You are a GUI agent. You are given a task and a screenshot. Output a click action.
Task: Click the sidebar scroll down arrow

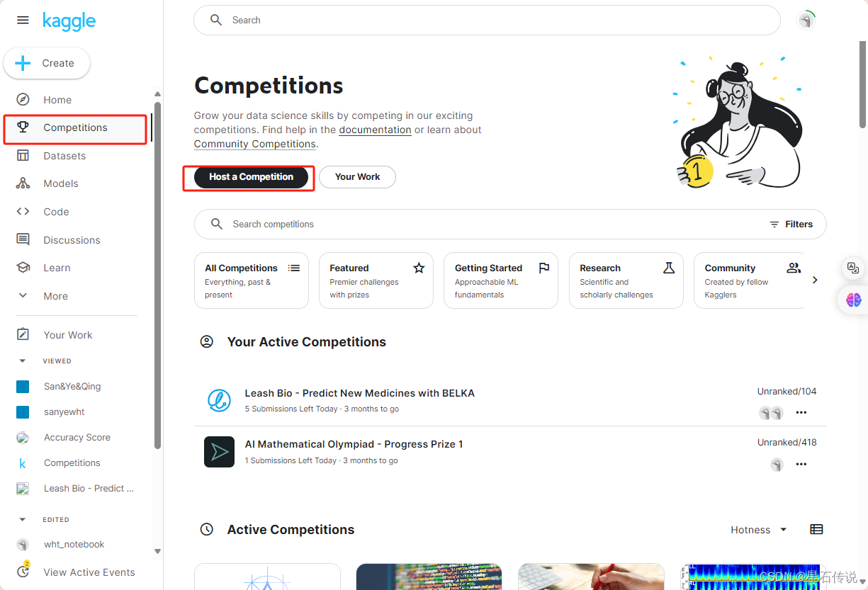click(157, 551)
